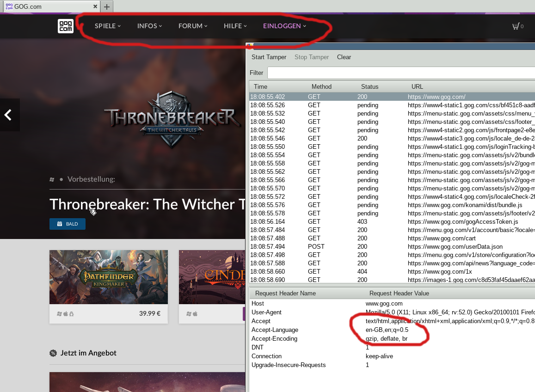Click the Jetzt im Angebot heading
Screen dimensions: 535x392
tap(88, 353)
